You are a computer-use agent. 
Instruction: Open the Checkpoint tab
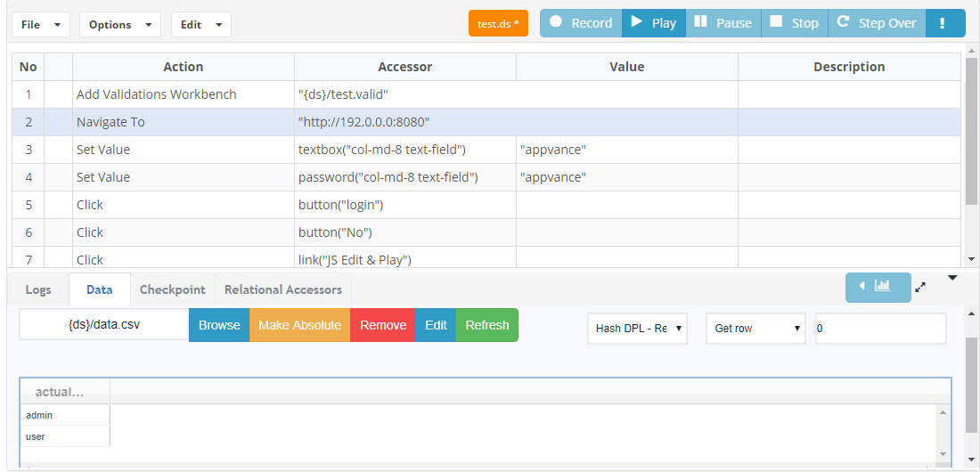click(173, 289)
